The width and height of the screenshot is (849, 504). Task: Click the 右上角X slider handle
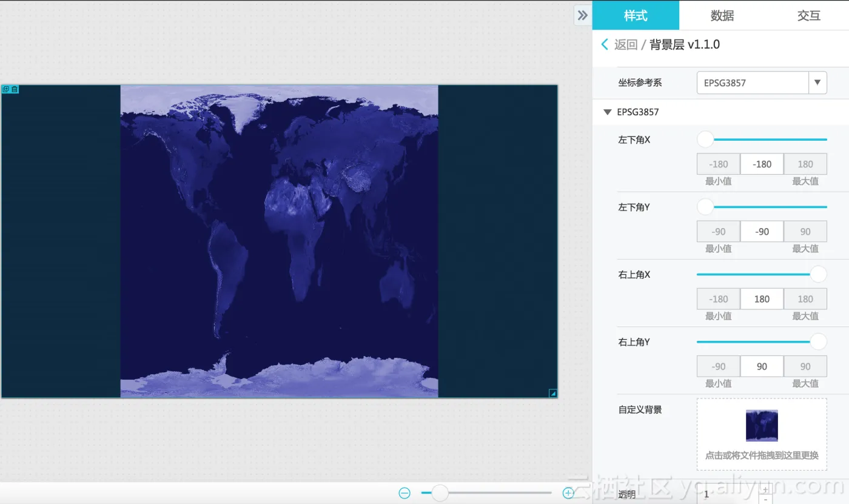[819, 274]
